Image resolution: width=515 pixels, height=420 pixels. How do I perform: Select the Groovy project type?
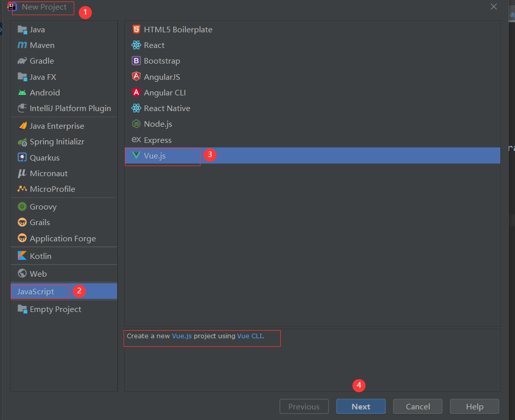point(64,206)
